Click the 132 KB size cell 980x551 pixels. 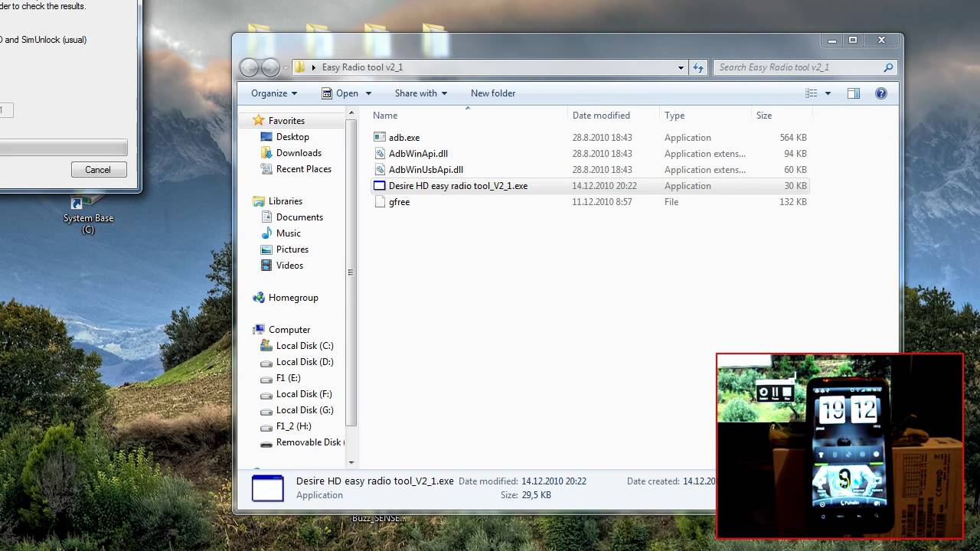tap(792, 202)
